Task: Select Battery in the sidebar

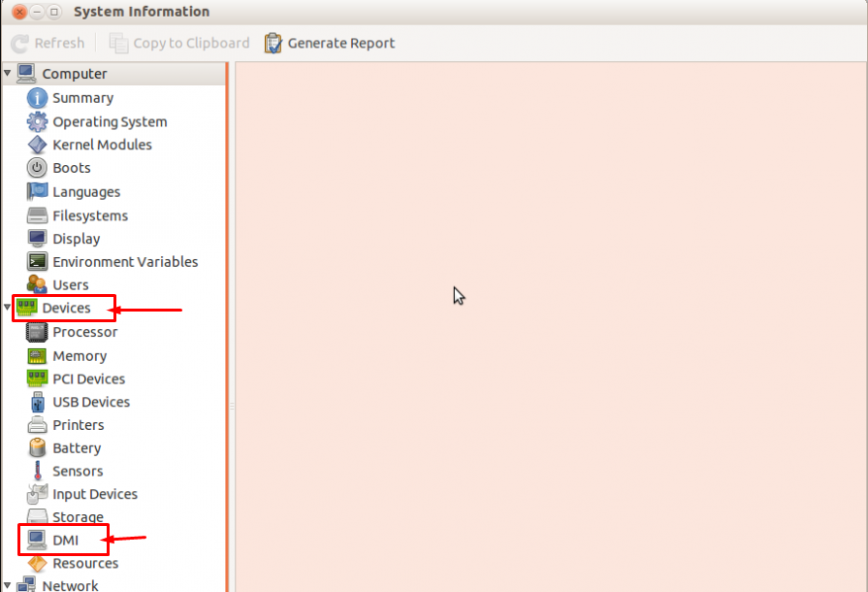Action: (x=77, y=448)
